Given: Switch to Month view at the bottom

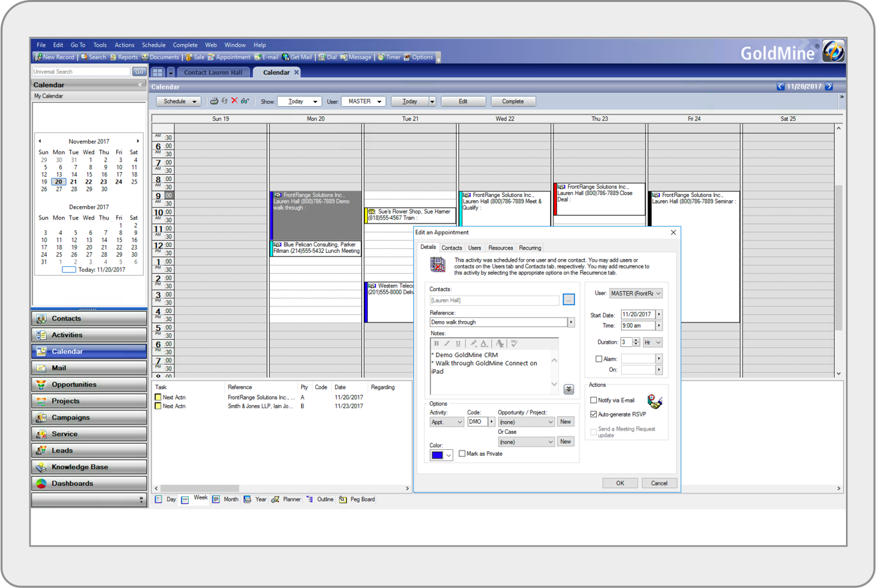Looking at the screenshot, I should 225,499.
